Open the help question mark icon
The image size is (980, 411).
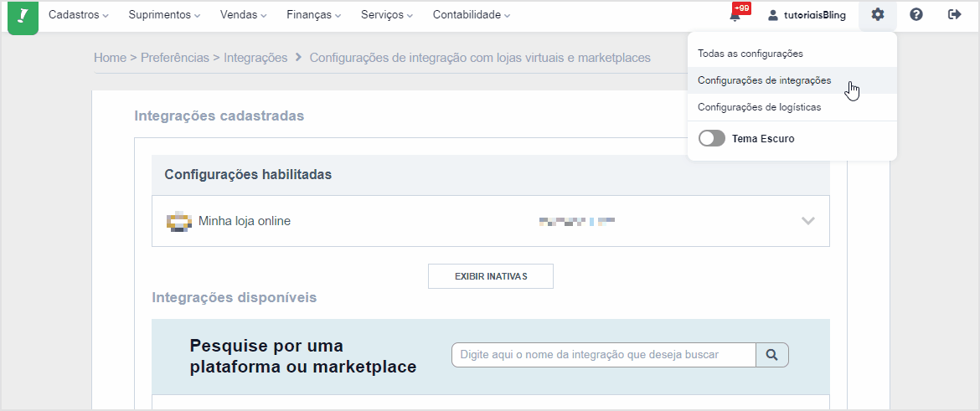click(916, 15)
